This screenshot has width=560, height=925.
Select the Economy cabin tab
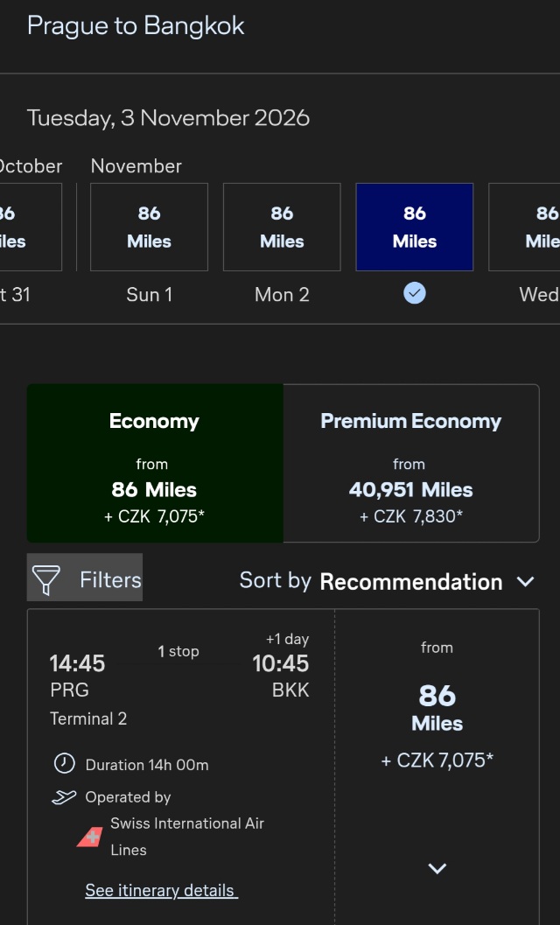click(x=155, y=463)
